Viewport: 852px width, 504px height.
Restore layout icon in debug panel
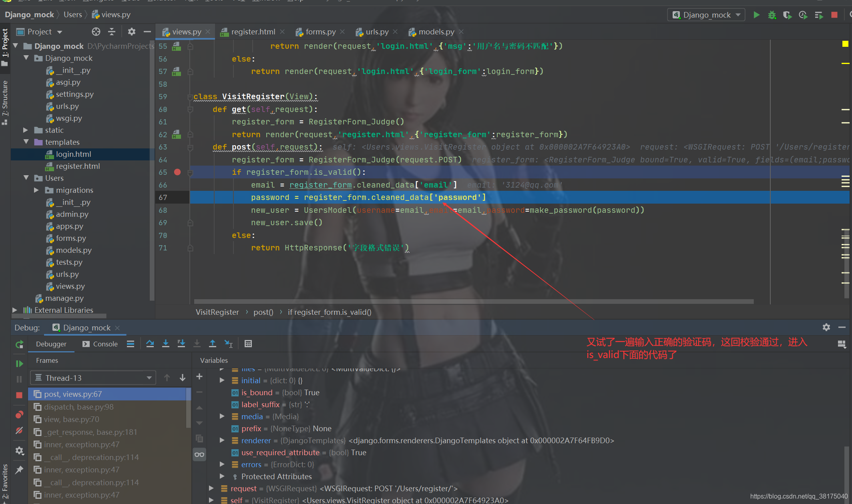[842, 344]
